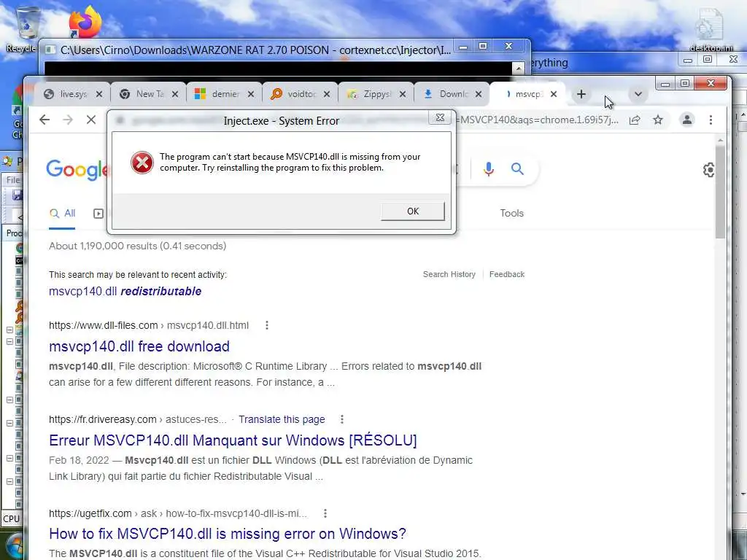Viewport: 747px width, 560px height.
Task: Close the live.sys tab
Action: tap(99, 94)
